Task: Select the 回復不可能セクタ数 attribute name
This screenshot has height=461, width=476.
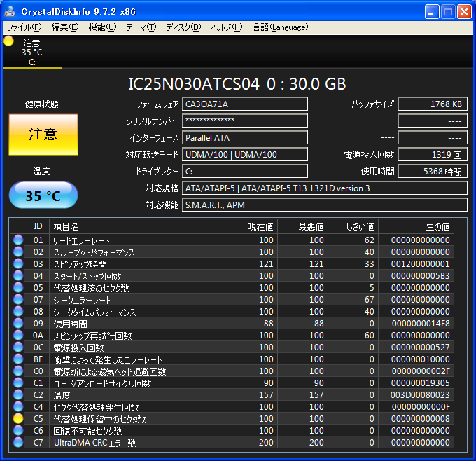Action: 87,431
